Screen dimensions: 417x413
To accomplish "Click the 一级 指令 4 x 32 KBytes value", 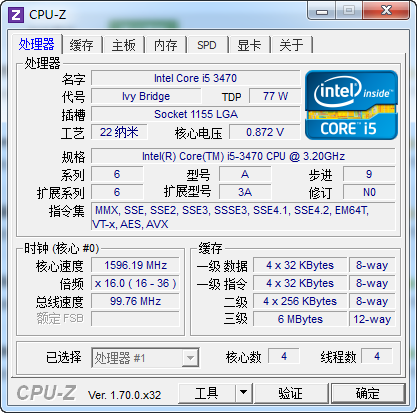I will click(x=300, y=283).
